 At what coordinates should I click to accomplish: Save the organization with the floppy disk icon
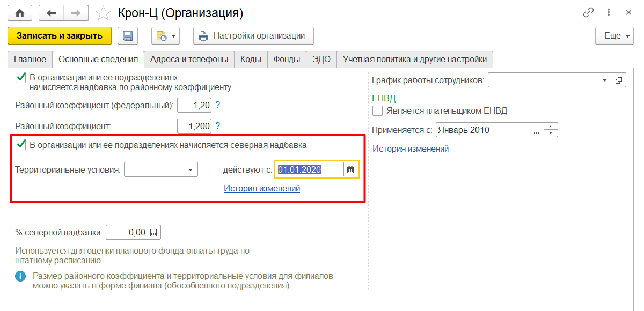[128, 36]
